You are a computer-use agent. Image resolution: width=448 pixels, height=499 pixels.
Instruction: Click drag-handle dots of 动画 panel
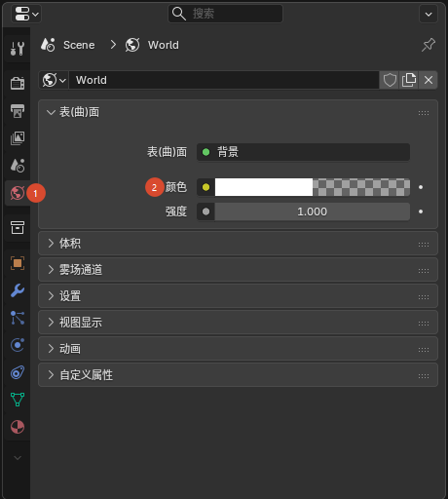(x=424, y=350)
